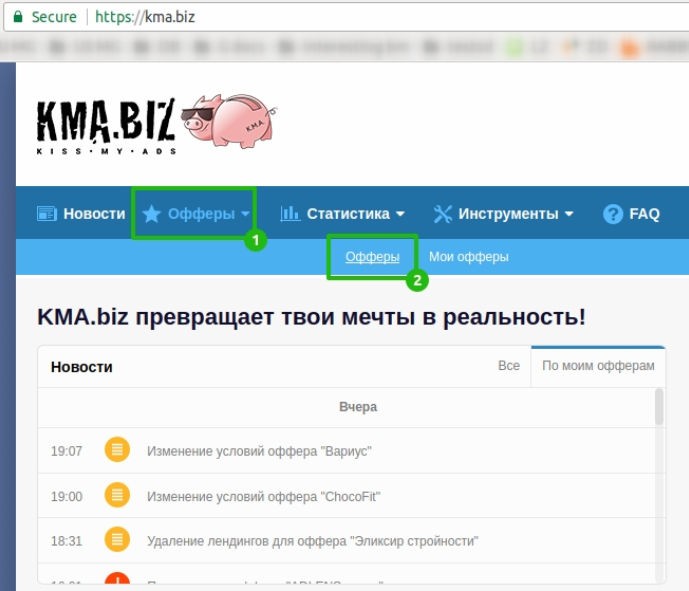Screen dimensions: 689x591
Task: Click the Secure label in the address bar
Action: (54, 17)
